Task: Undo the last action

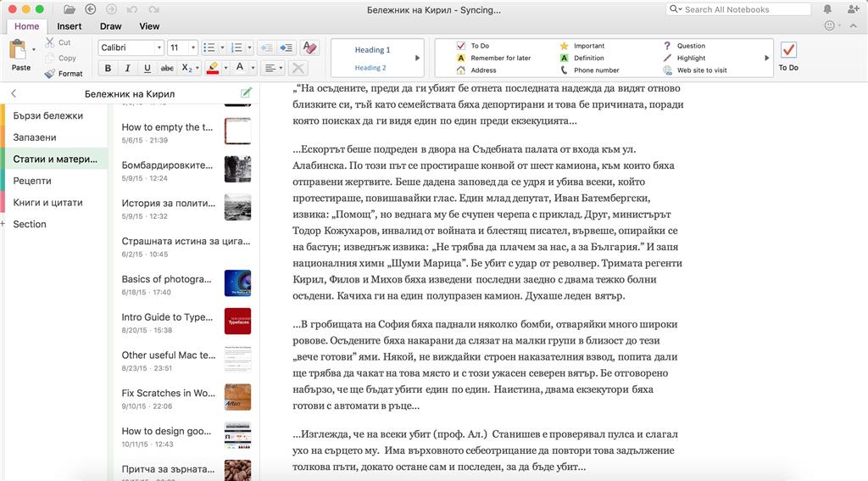Action: click(131, 9)
